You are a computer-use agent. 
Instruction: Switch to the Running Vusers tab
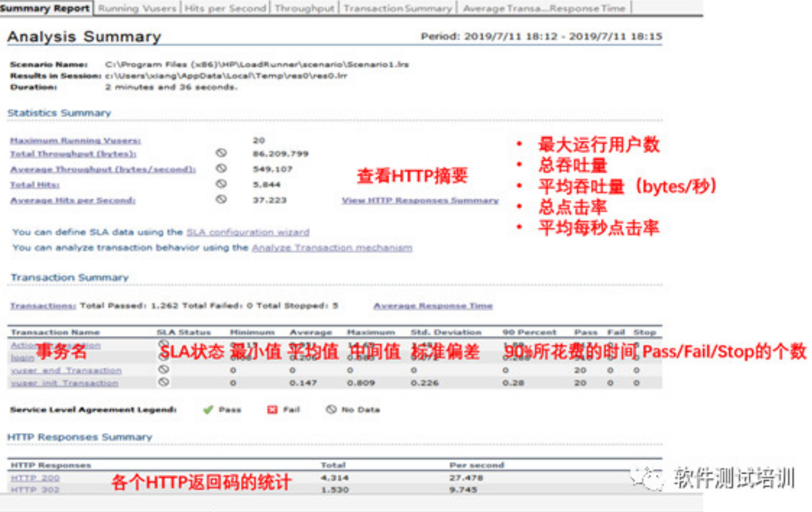click(137, 8)
